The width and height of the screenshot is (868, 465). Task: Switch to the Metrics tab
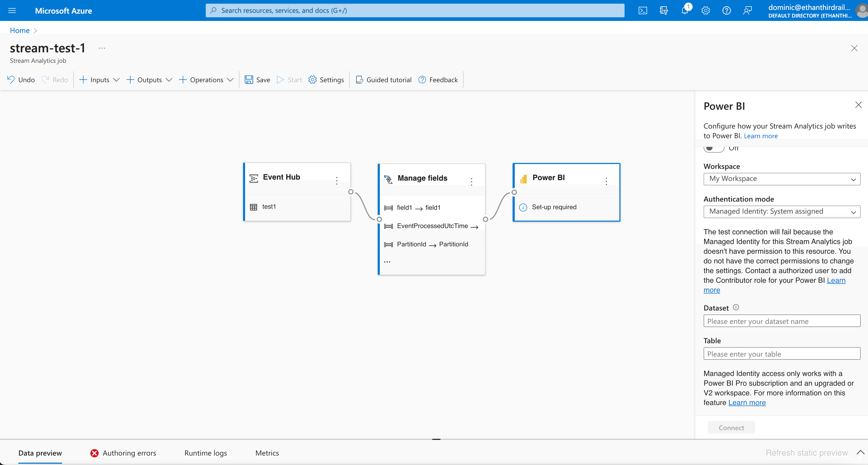coord(267,453)
